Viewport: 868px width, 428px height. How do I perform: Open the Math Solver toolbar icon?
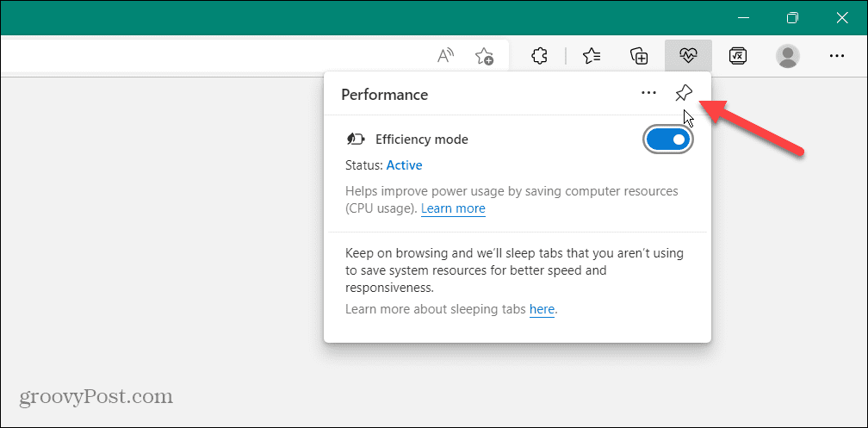(x=737, y=56)
